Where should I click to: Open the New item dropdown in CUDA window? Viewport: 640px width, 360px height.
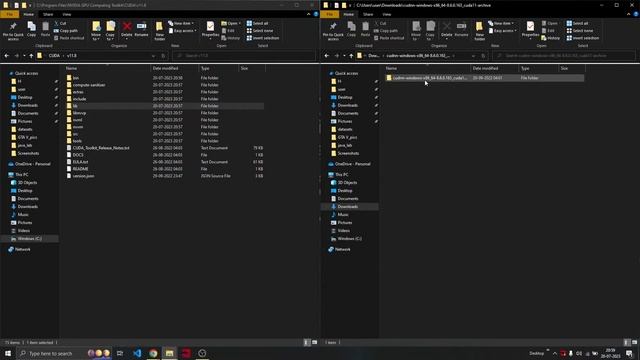(x=181, y=23)
